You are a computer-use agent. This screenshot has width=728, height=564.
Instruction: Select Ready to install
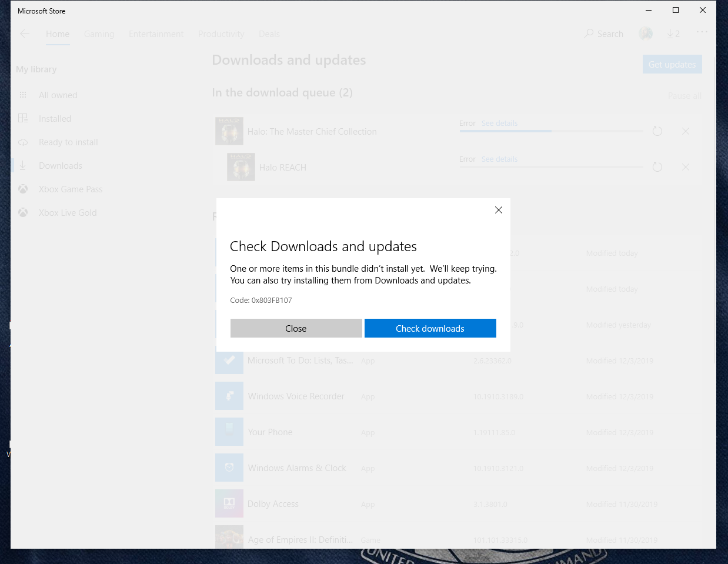click(x=68, y=142)
